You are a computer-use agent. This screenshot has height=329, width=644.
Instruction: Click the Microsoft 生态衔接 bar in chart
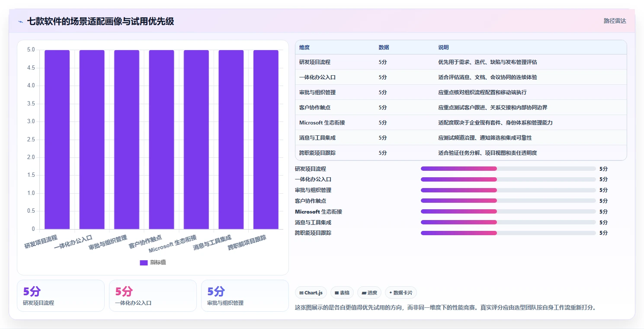[196, 139]
